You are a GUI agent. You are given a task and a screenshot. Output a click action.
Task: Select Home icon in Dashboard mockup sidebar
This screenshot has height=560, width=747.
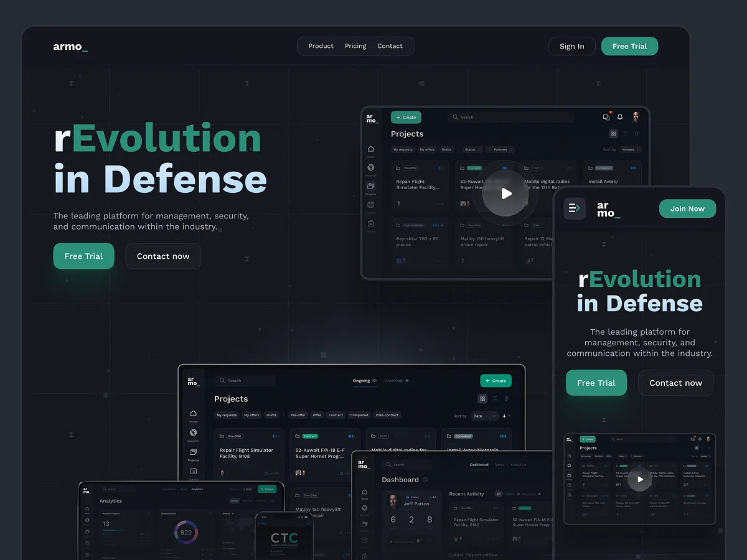tap(365, 493)
